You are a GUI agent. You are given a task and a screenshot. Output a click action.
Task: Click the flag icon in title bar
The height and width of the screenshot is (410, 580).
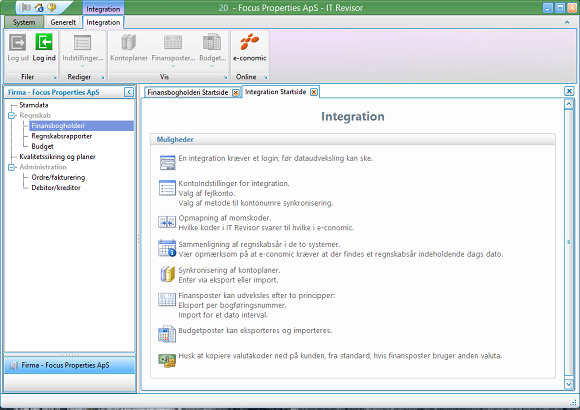point(26,7)
